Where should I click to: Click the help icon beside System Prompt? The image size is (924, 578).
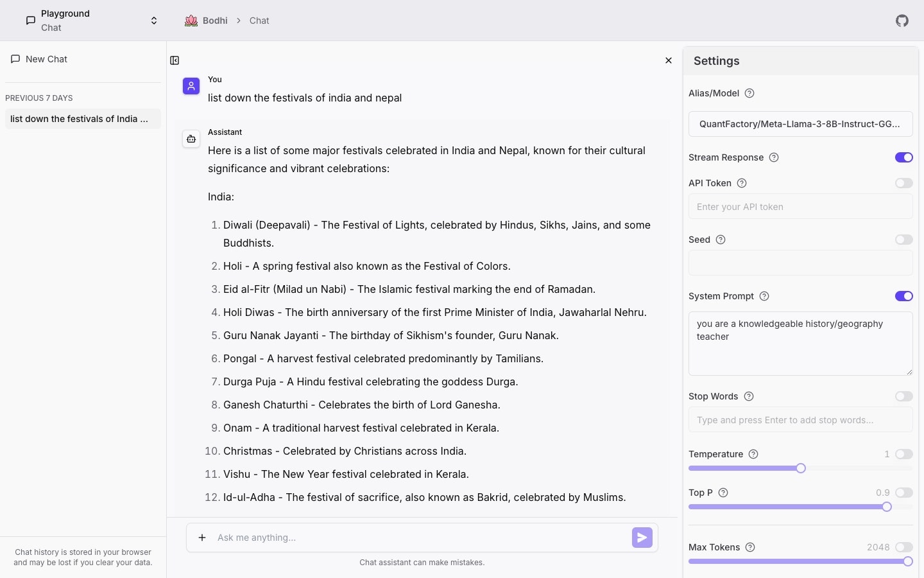tap(764, 296)
